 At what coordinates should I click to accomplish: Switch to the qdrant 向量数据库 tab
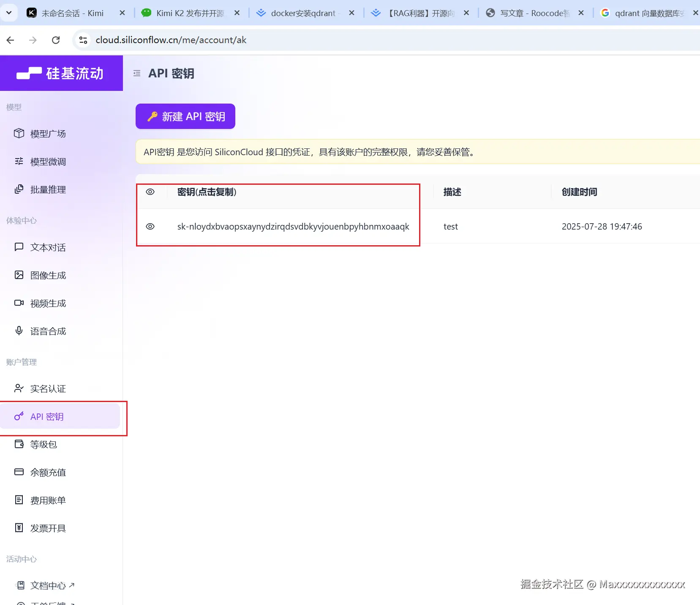click(648, 13)
